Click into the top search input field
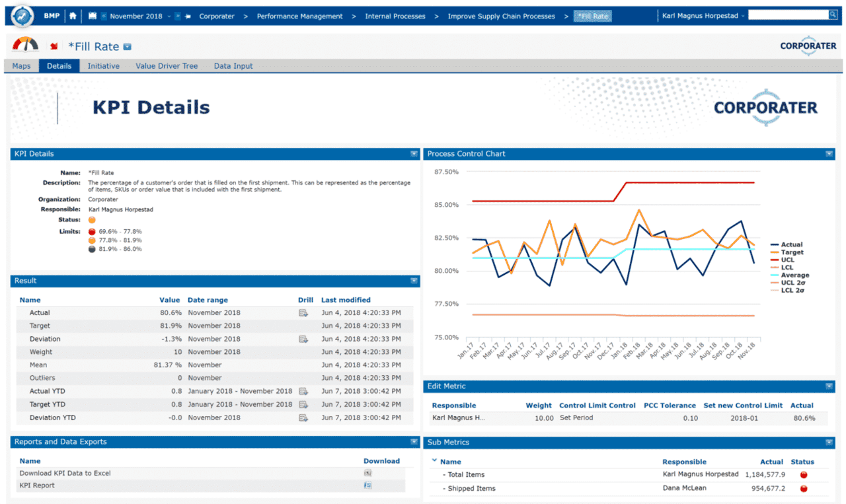 click(788, 15)
